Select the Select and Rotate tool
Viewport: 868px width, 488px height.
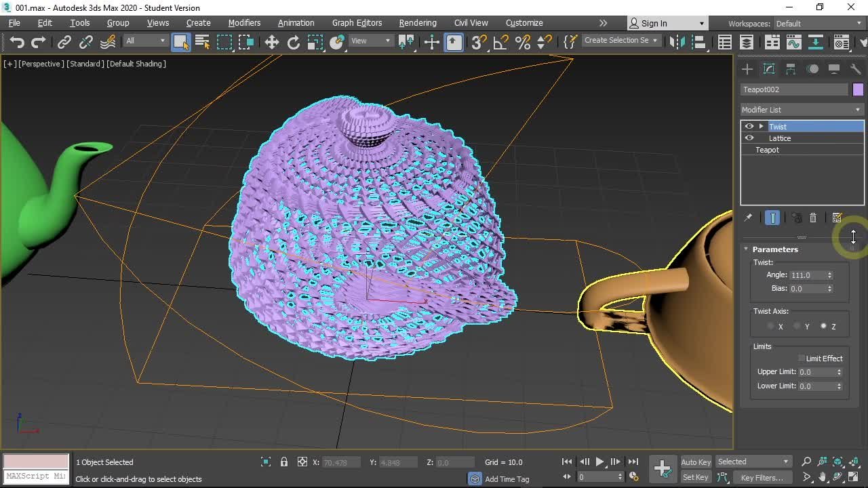pos(293,42)
